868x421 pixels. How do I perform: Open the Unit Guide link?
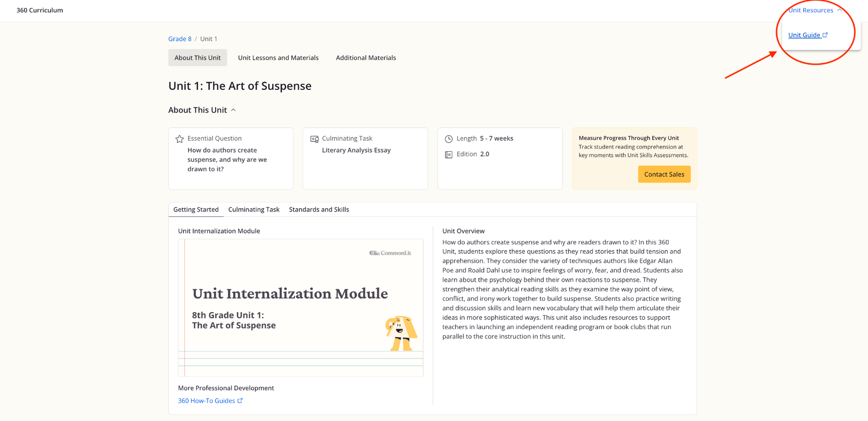point(804,35)
